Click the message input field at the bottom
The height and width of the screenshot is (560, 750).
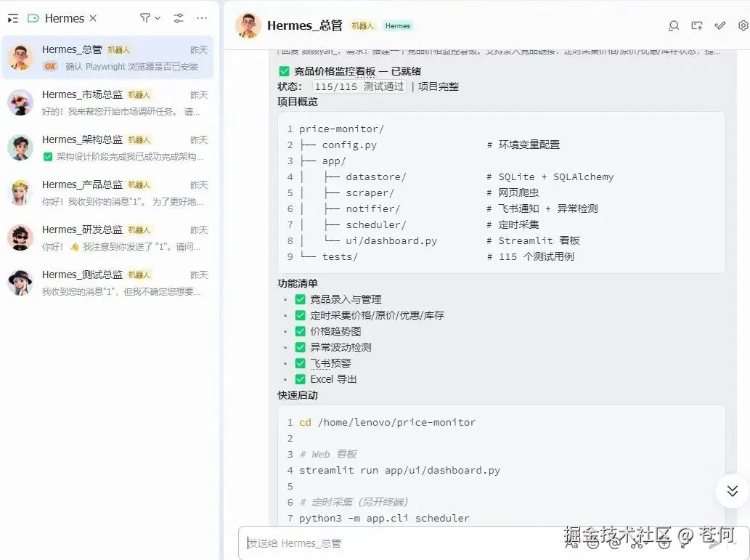coord(399,543)
